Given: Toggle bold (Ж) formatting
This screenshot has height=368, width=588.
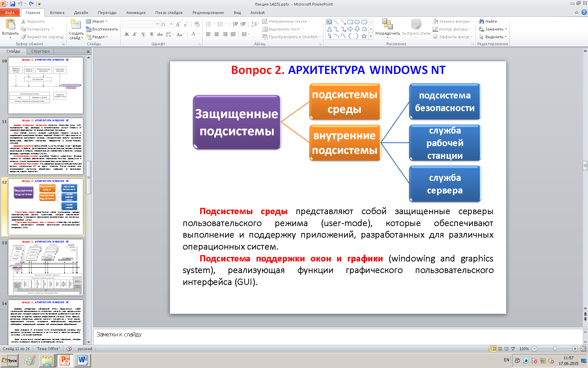Looking at the screenshot, I should 127,34.
